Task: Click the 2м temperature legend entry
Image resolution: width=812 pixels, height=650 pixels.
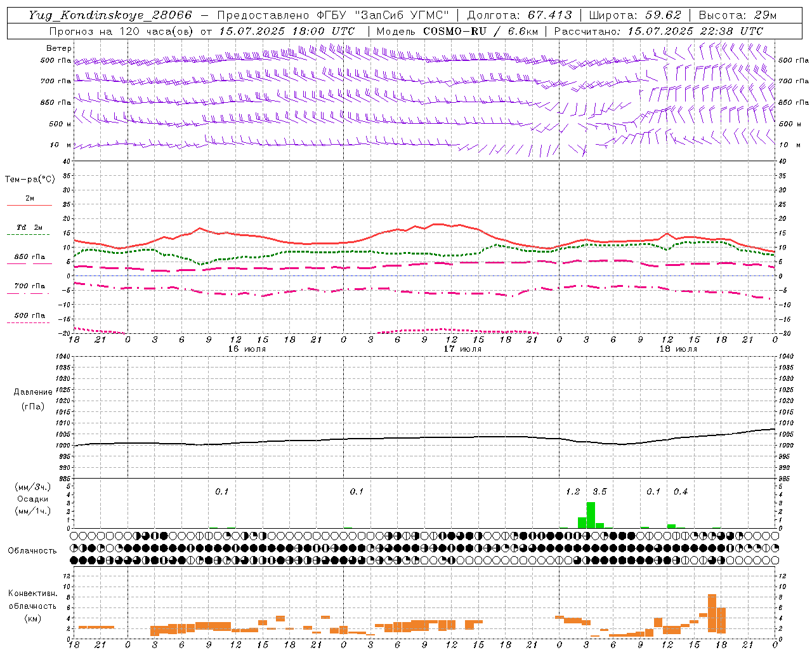Action: 30,199
